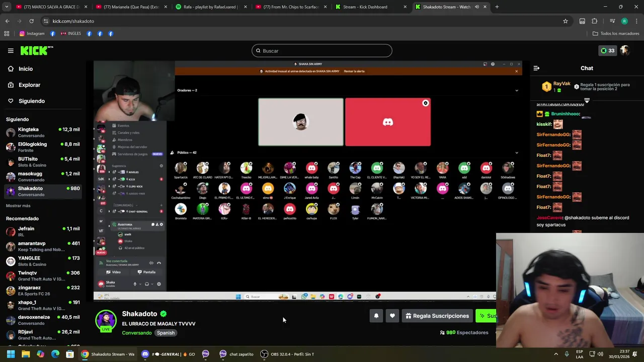Open chat zapatito window in taskbar
The width and height of the screenshot is (644, 362).
point(237,354)
